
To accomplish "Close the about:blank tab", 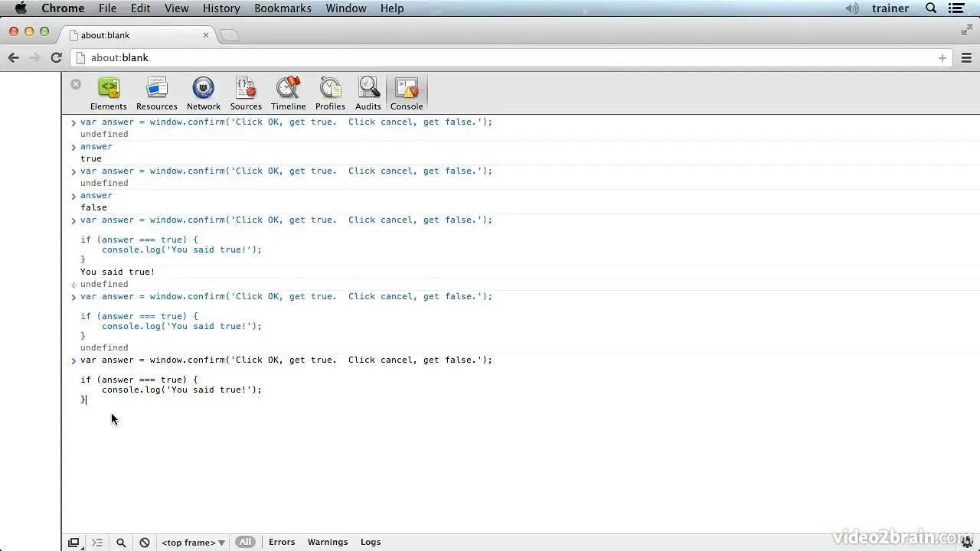I will [x=205, y=35].
